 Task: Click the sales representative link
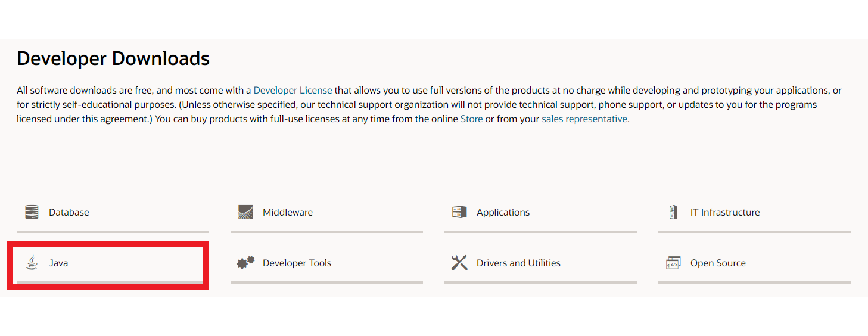584,119
